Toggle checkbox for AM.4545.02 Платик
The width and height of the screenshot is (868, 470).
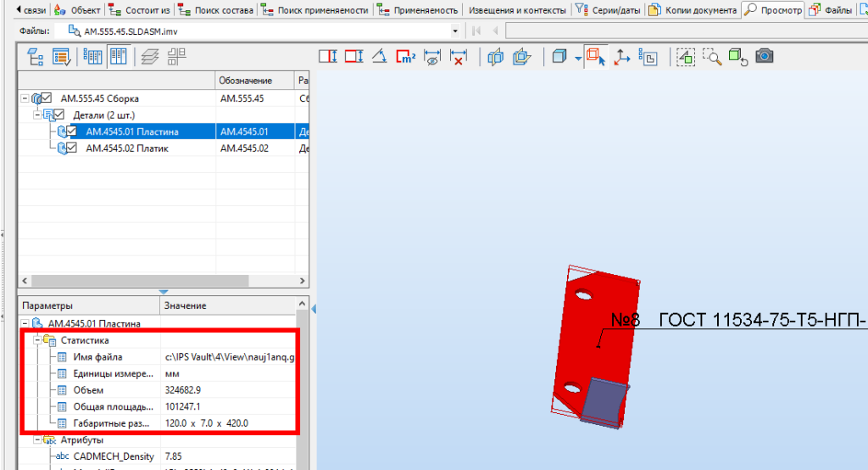point(72,148)
